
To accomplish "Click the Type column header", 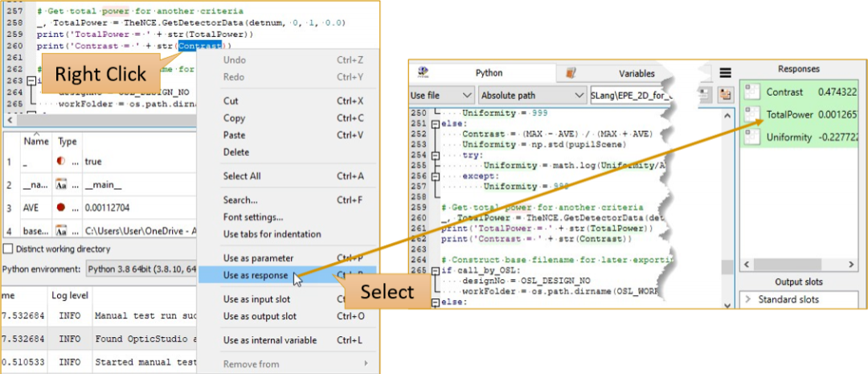I will [67, 142].
